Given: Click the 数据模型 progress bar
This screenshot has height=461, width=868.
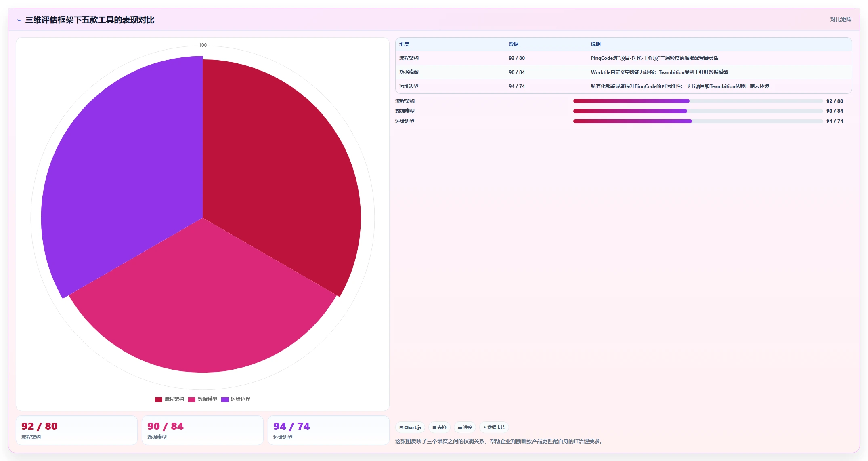Looking at the screenshot, I should (x=698, y=111).
